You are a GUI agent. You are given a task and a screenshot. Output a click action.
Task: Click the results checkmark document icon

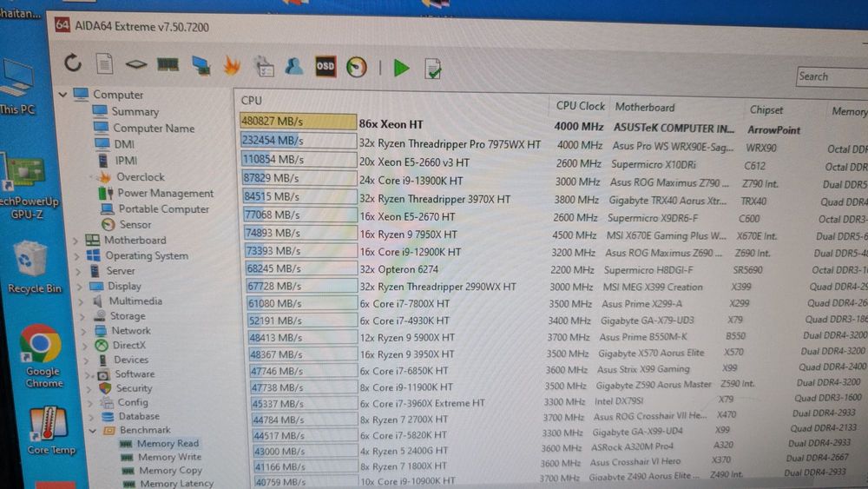coord(433,69)
